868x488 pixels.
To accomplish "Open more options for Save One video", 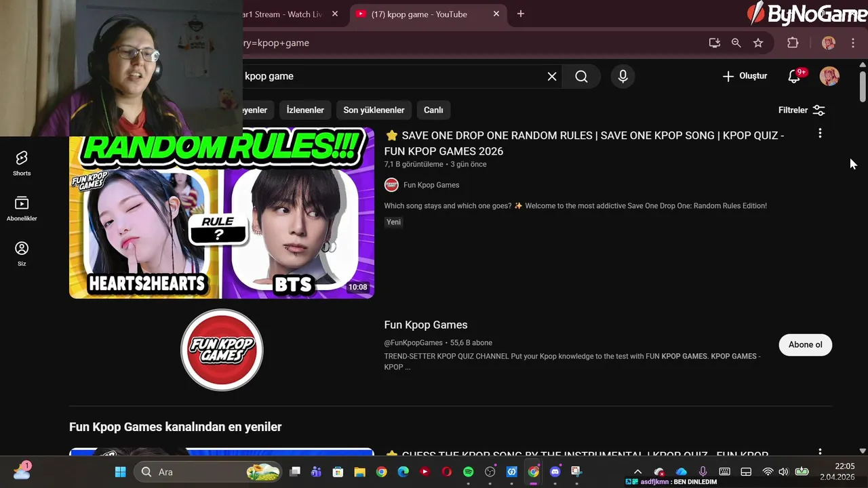I will point(820,134).
